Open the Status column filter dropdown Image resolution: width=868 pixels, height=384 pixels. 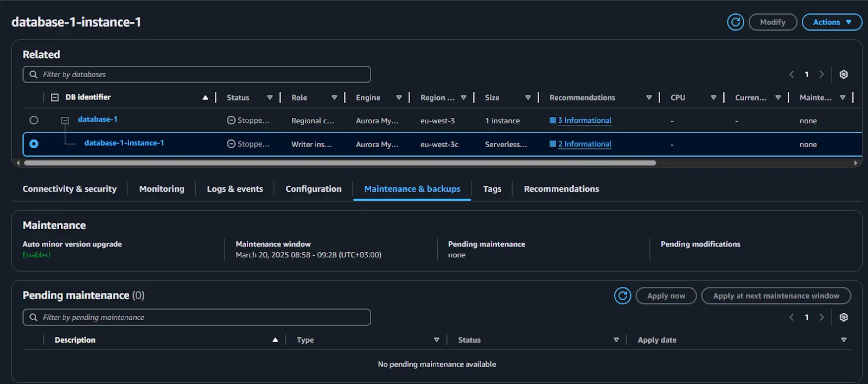pos(270,98)
